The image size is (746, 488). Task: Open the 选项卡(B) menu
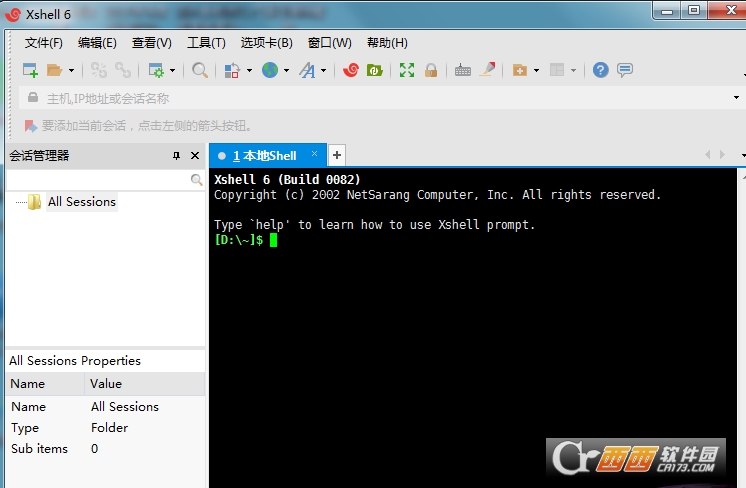266,43
